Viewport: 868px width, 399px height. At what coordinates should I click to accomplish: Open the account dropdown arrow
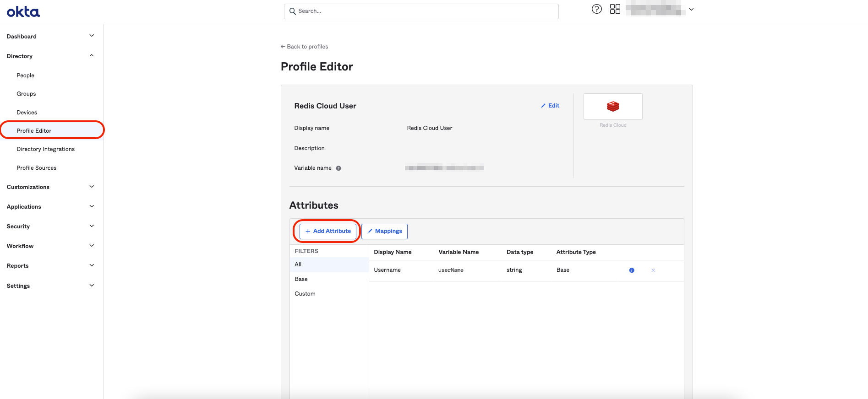click(x=691, y=9)
